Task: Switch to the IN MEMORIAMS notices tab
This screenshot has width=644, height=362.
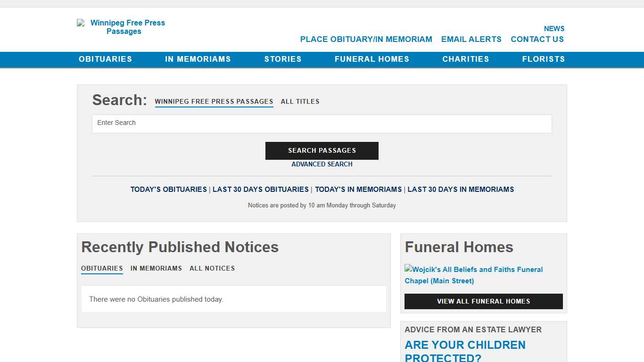Action: pos(156,268)
